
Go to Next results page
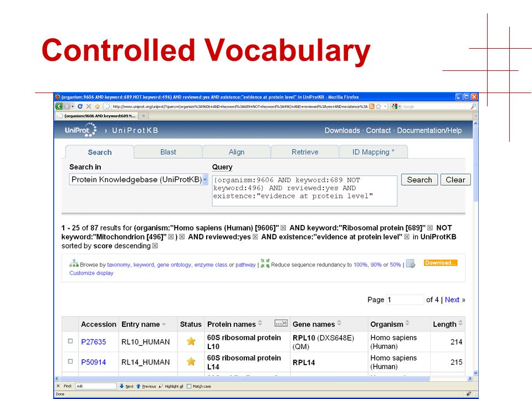[x=452, y=300]
